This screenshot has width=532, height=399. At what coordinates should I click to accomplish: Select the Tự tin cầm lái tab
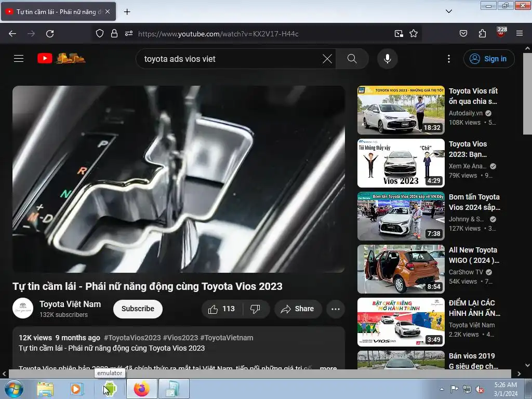58,11
